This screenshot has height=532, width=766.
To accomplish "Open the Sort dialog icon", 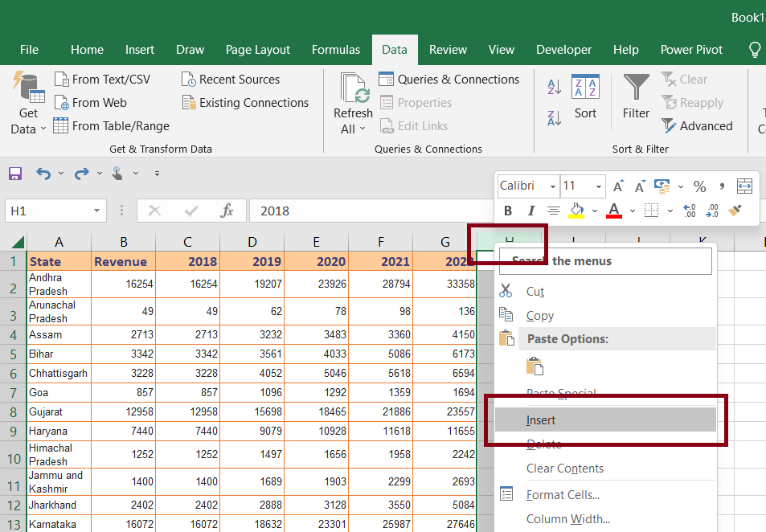I will tap(585, 87).
